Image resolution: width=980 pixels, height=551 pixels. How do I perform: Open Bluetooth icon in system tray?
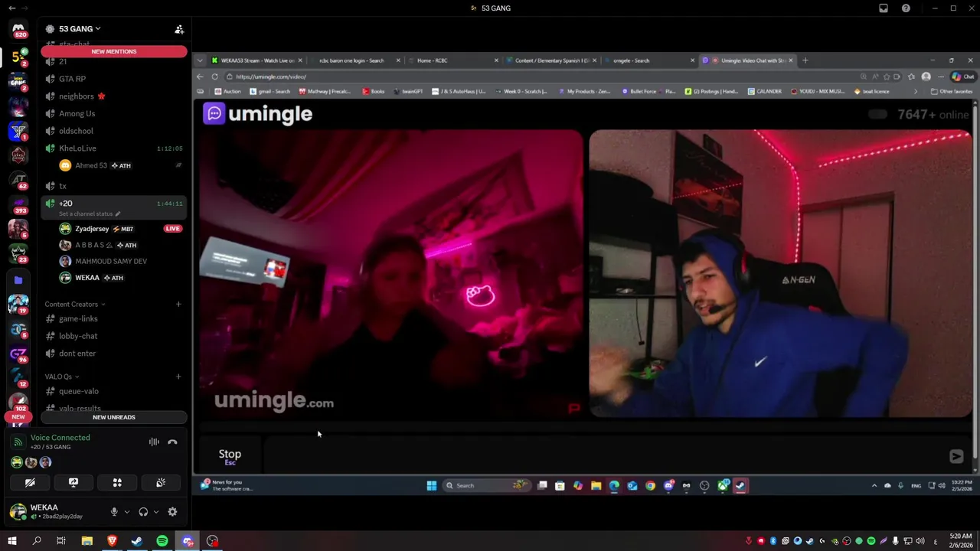[x=773, y=541]
